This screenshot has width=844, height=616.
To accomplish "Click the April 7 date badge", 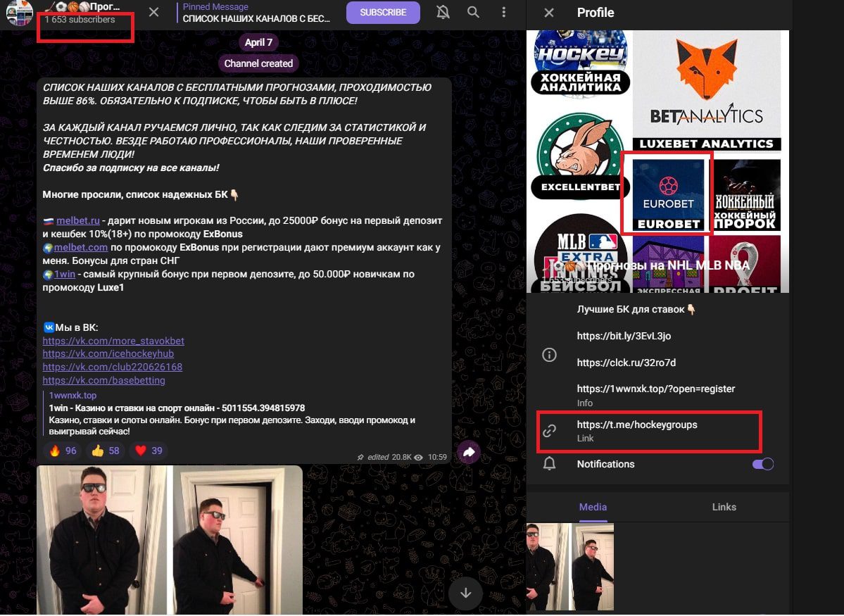I will pyautogui.click(x=258, y=42).
